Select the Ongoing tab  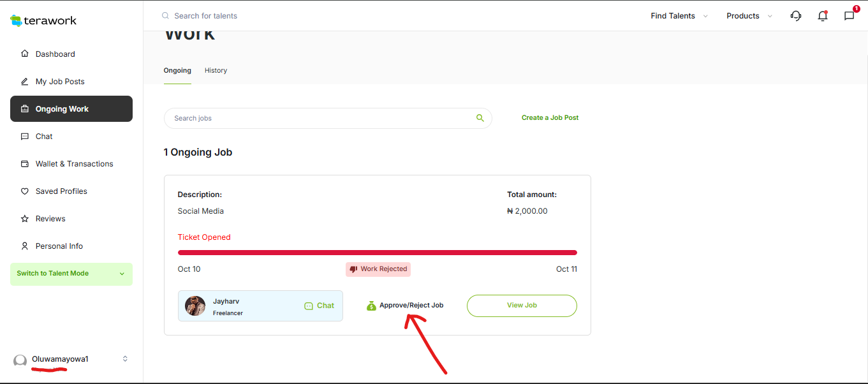[177, 70]
